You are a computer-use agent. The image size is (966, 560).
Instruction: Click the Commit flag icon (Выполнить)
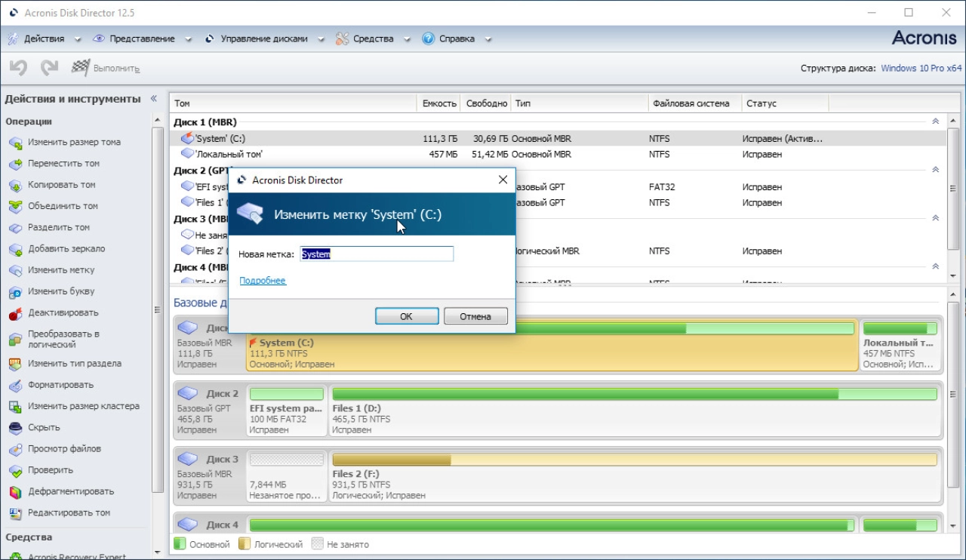click(80, 68)
